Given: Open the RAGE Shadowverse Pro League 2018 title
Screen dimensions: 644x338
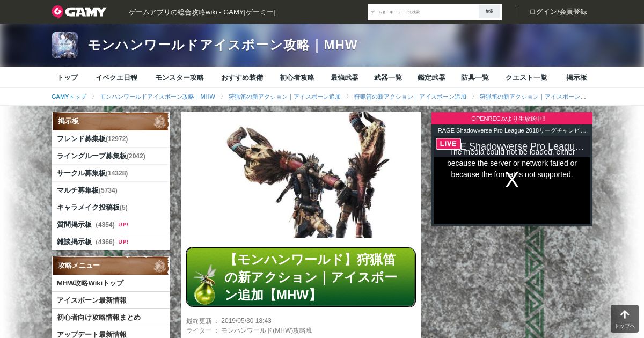Looking at the screenshot, I should coord(512,130).
